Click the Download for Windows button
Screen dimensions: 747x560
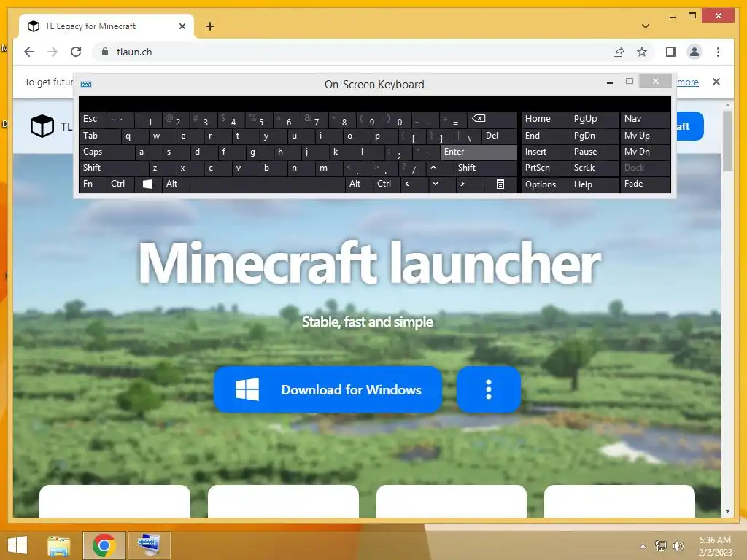328,389
